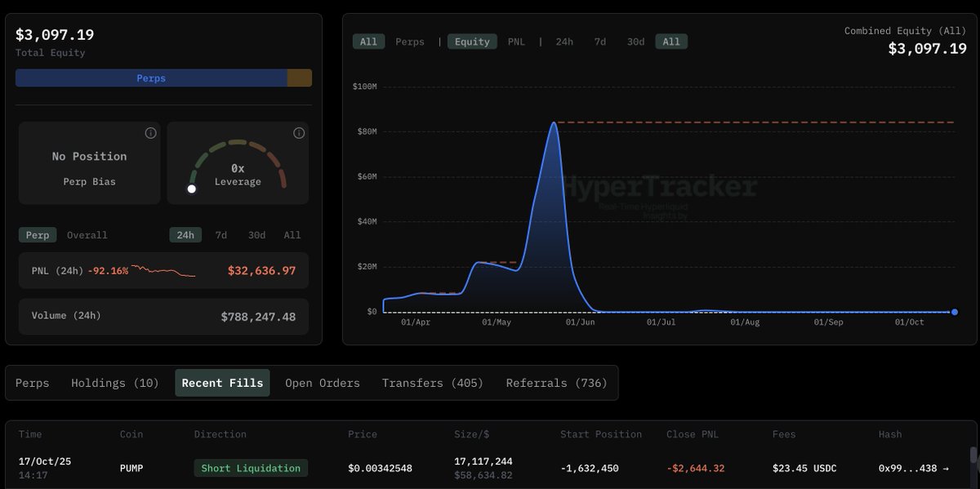Switch chart to PNL mode

(x=517, y=42)
